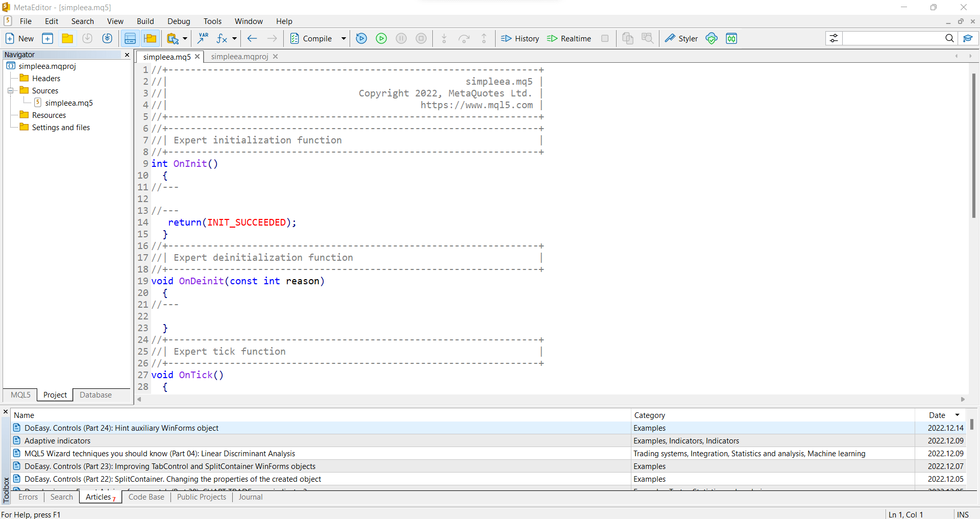Start debugging with the blue play icon

361,38
